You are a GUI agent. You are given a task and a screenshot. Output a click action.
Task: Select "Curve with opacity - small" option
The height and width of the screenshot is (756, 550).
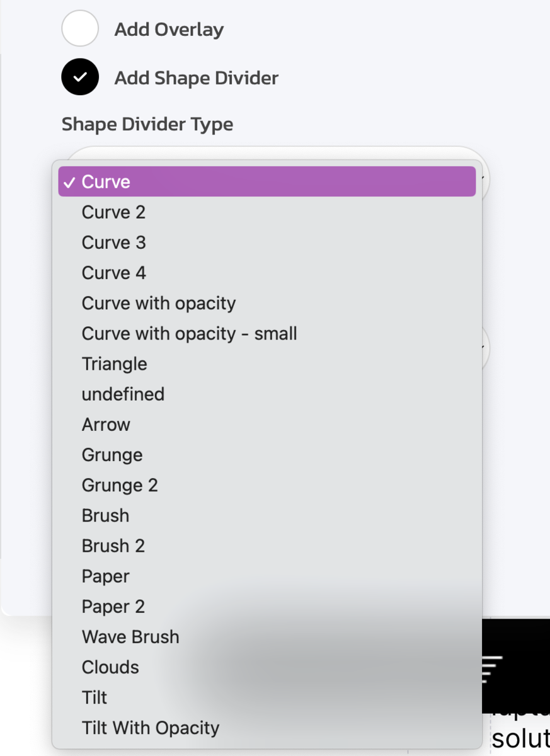pyautogui.click(x=188, y=333)
